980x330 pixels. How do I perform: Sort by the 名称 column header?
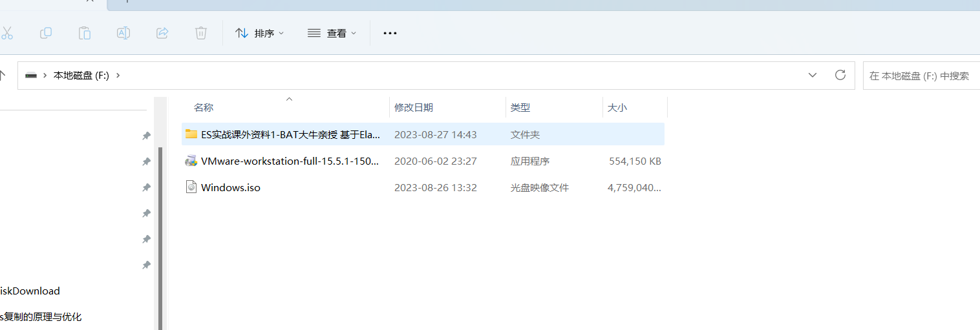click(204, 108)
